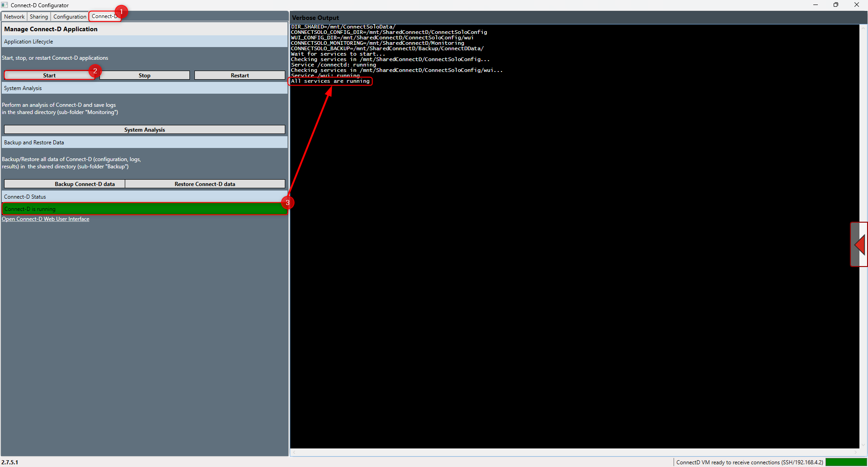Click the Connect-D Configurator app icon
This screenshot has width=868, height=467.
(5, 5)
